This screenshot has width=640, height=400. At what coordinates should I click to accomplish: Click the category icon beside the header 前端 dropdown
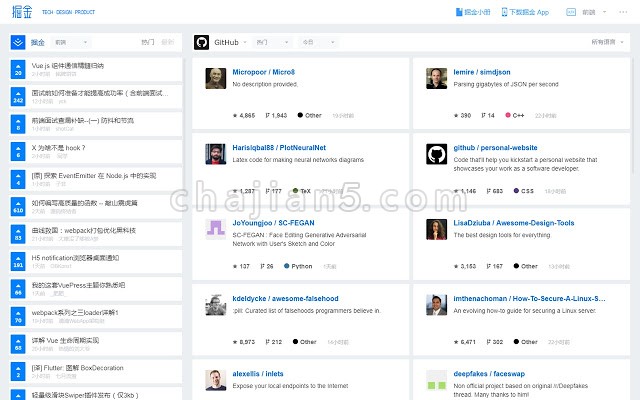point(571,12)
